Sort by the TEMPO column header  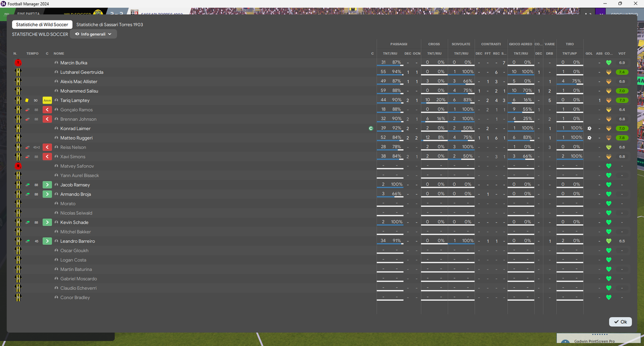[32, 53]
